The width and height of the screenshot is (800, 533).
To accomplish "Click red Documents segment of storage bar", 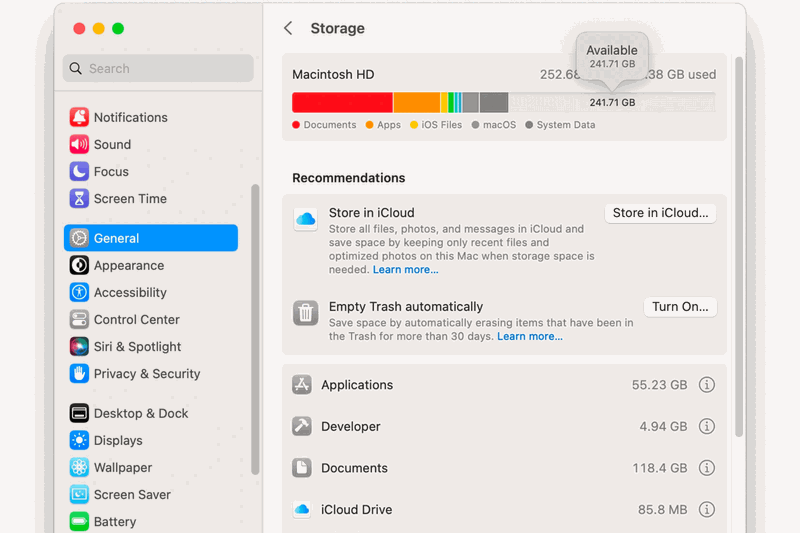I will (x=342, y=103).
